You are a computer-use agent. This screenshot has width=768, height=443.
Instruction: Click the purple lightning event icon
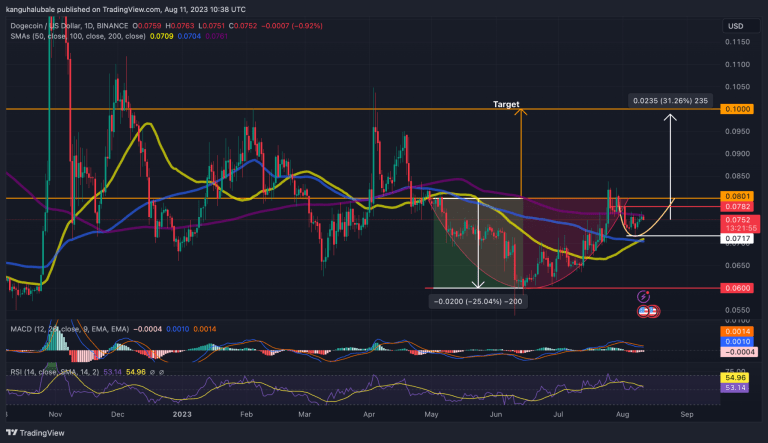(x=644, y=297)
